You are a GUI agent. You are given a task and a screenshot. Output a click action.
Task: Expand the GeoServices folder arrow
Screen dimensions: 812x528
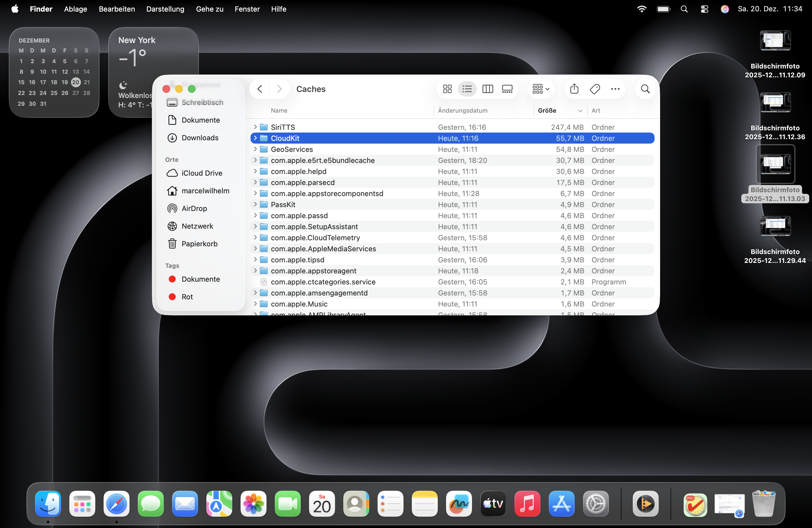[x=255, y=149]
